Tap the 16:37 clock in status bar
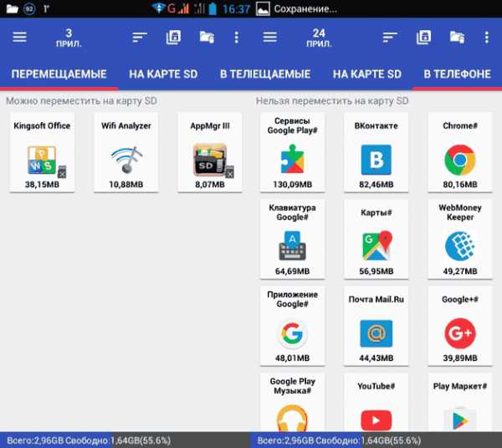Image resolution: width=502 pixels, height=448 pixels. (236, 9)
